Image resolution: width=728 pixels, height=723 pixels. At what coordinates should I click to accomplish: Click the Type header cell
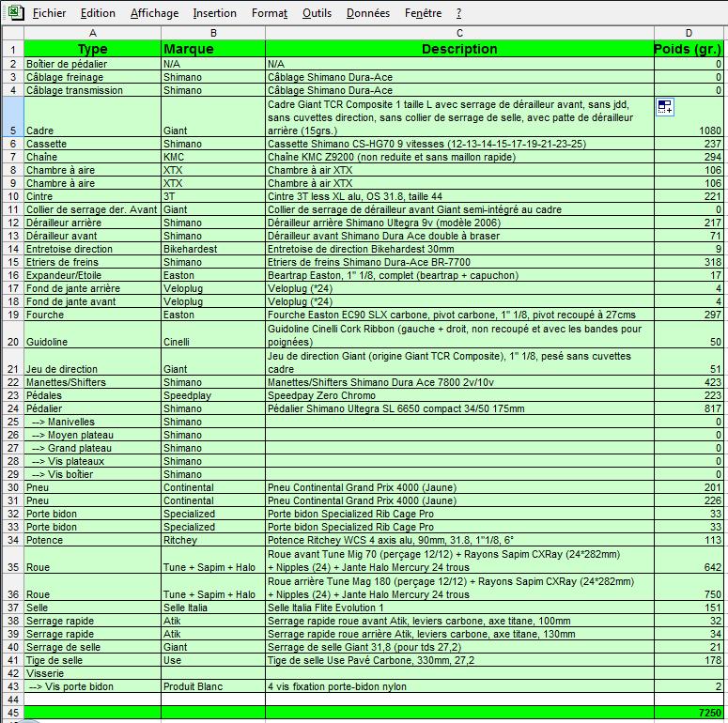(x=92, y=49)
